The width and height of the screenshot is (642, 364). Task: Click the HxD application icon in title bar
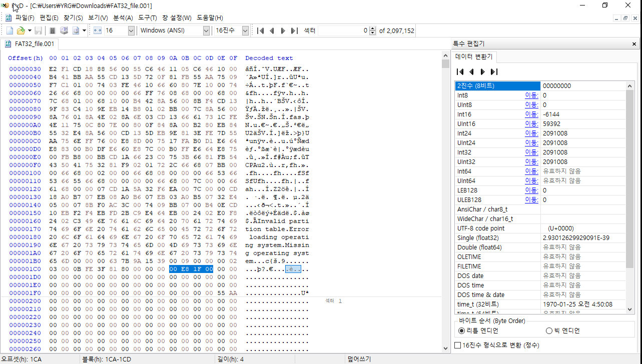click(x=5, y=5)
